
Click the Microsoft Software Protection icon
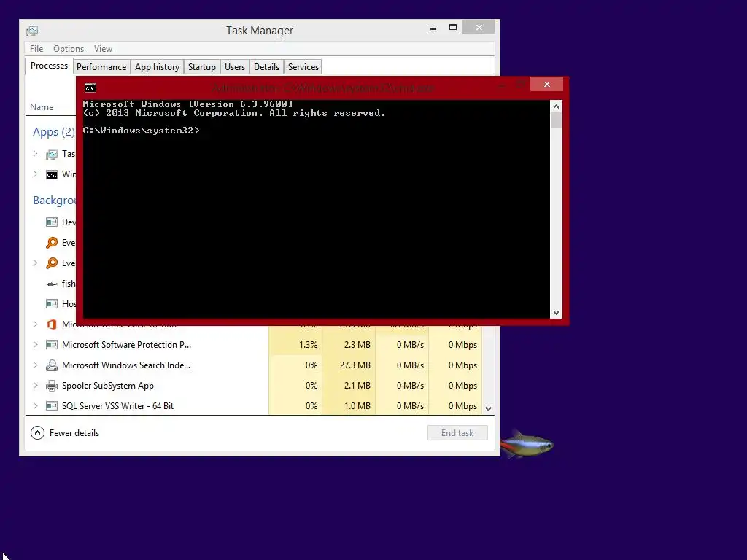(52, 344)
